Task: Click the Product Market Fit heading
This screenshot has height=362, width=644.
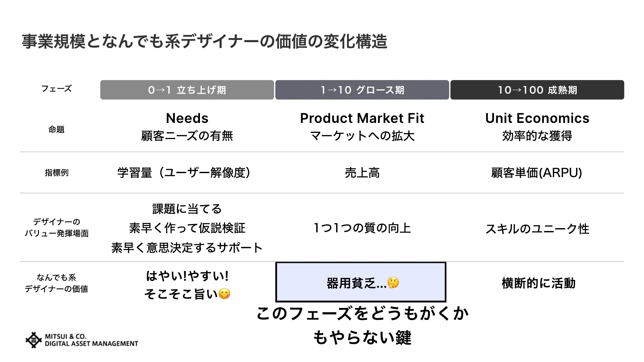Action: point(362,118)
